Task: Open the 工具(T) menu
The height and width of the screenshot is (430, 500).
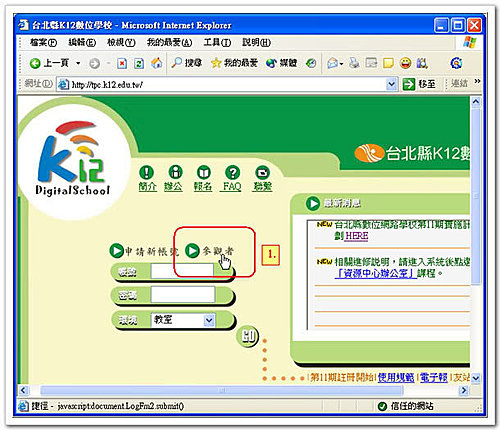Action: [217, 42]
